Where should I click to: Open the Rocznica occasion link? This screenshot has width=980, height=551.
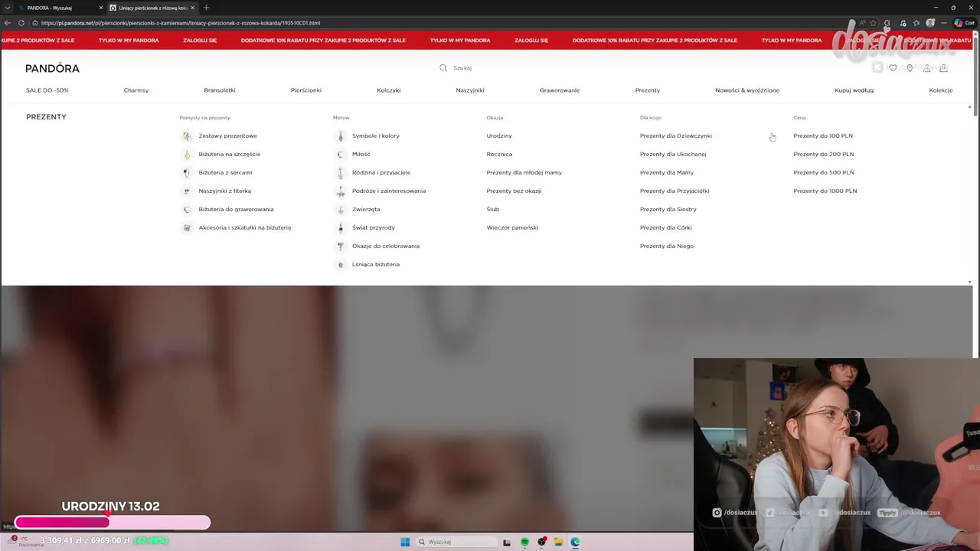click(499, 154)
